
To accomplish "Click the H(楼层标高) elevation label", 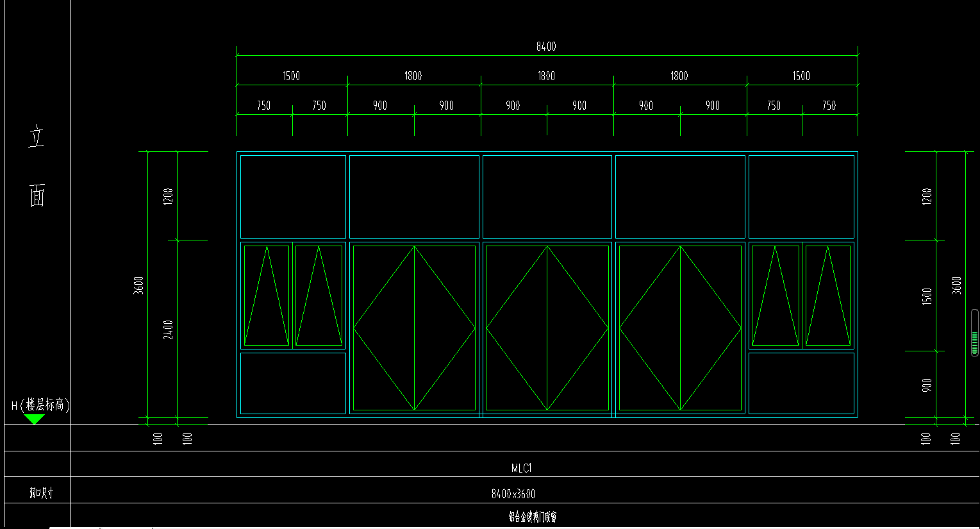I will pos(40,405).
